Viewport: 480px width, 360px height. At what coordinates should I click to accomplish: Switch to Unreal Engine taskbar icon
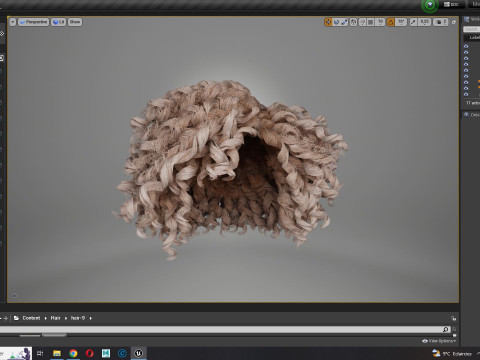click(x=139, y=353)
